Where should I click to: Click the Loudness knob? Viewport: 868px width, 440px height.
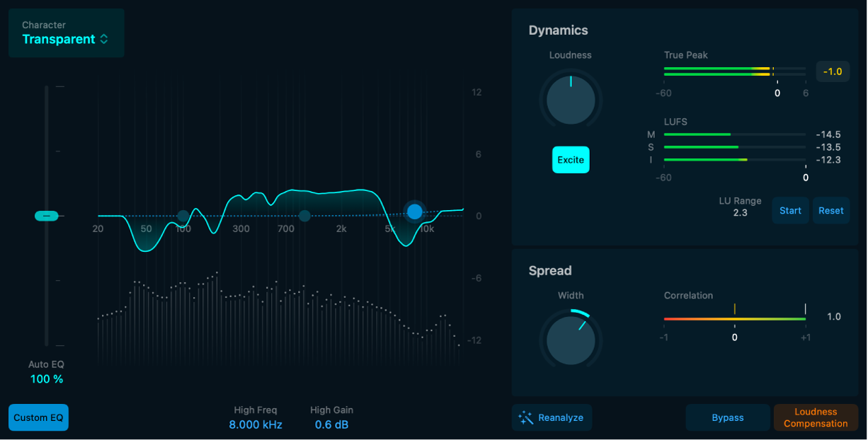point(571,101)
